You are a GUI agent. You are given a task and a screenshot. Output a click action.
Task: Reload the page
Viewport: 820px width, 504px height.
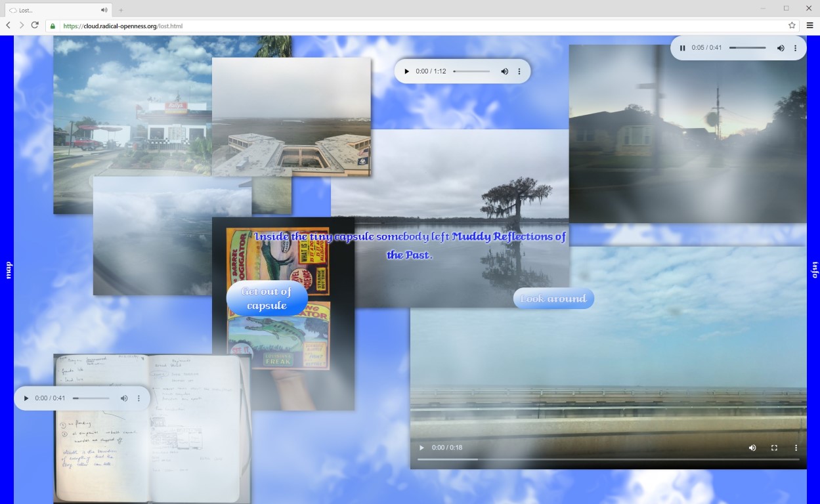click(35, 26)
